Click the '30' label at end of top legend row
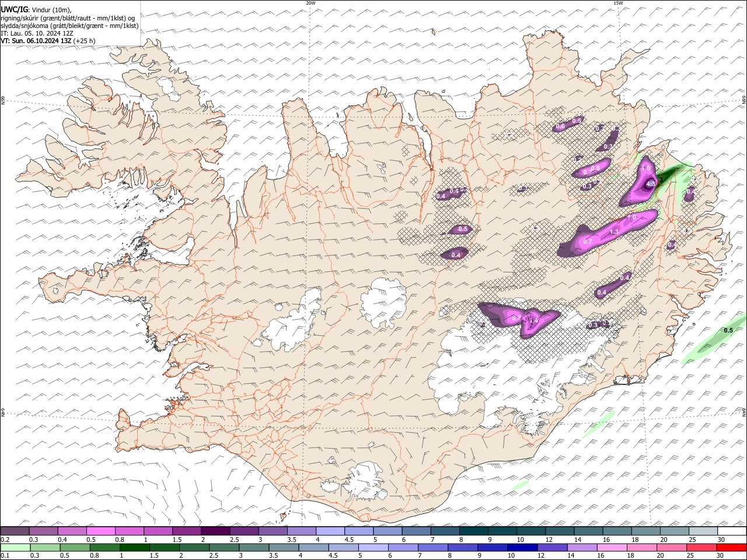Image resolution: width=747 pixels, height=560 pixels. click(721, 540)
